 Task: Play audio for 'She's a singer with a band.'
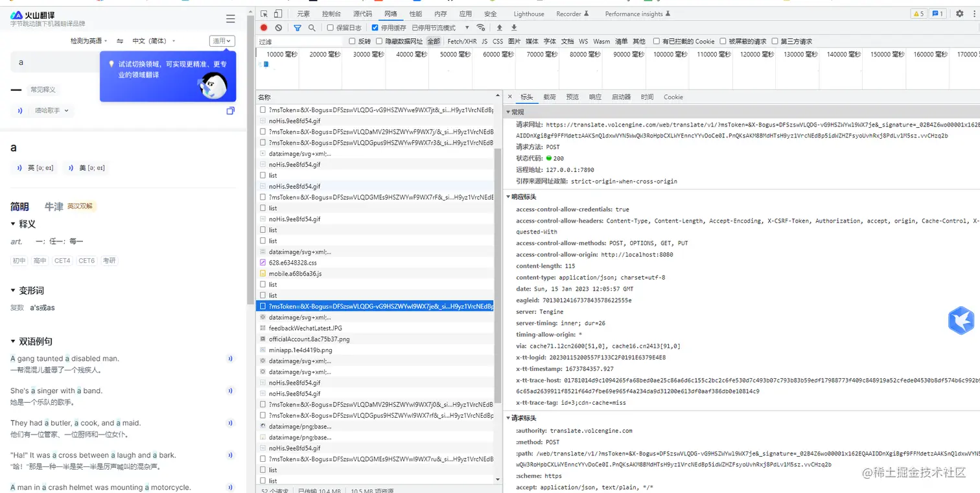(229, 391)
